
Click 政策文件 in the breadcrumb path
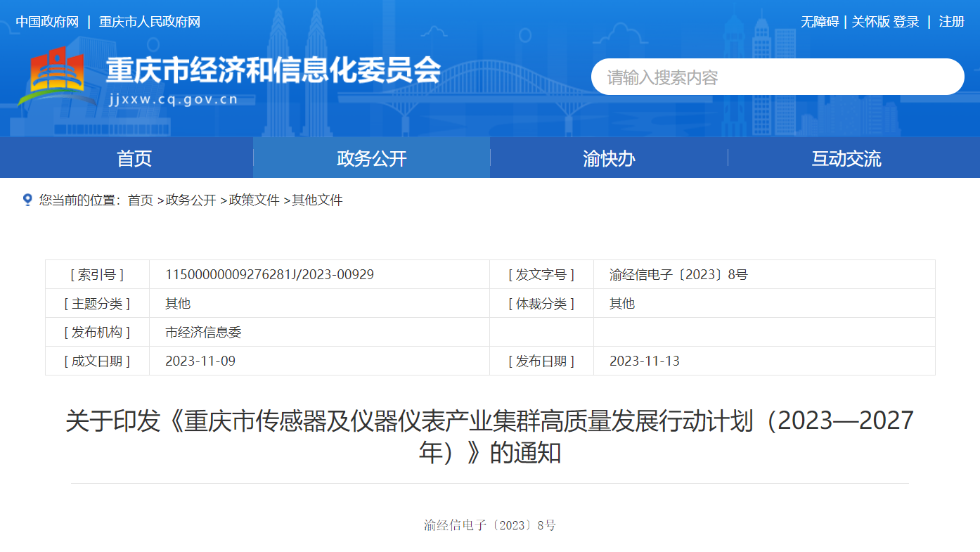pyautogui.click(x=254, y=200)
